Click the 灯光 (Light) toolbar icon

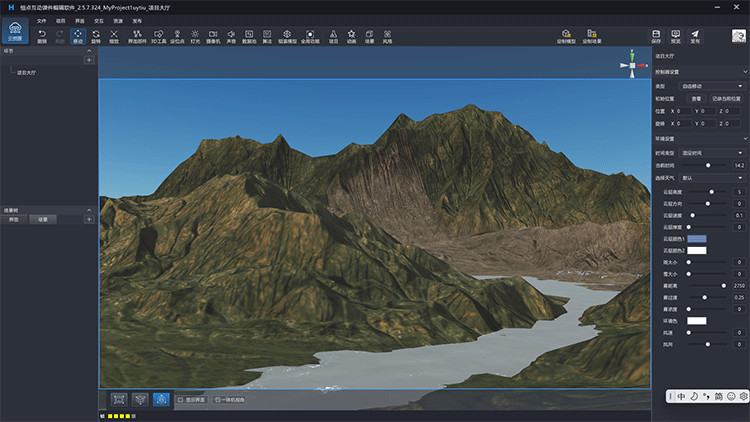tap(195, 36)
